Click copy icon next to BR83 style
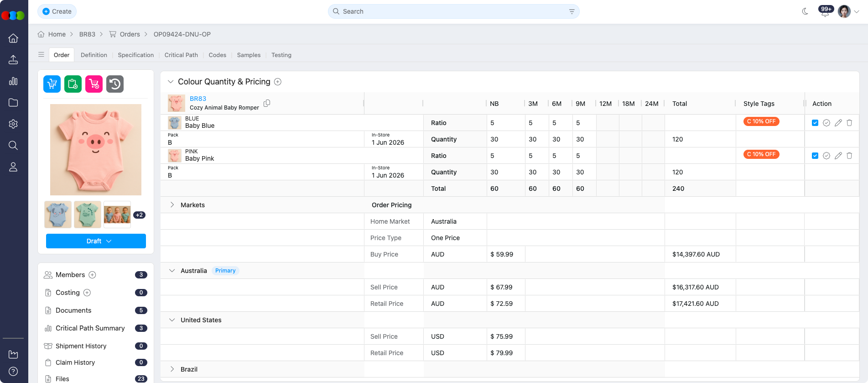This screenshot has width=868, height=383. pyautogui.click(x=267, y=103)
